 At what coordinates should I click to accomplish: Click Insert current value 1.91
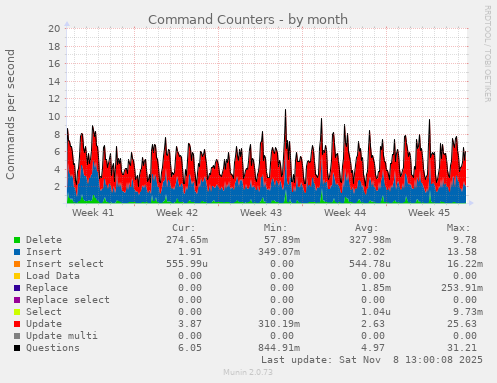pos(190,252)
